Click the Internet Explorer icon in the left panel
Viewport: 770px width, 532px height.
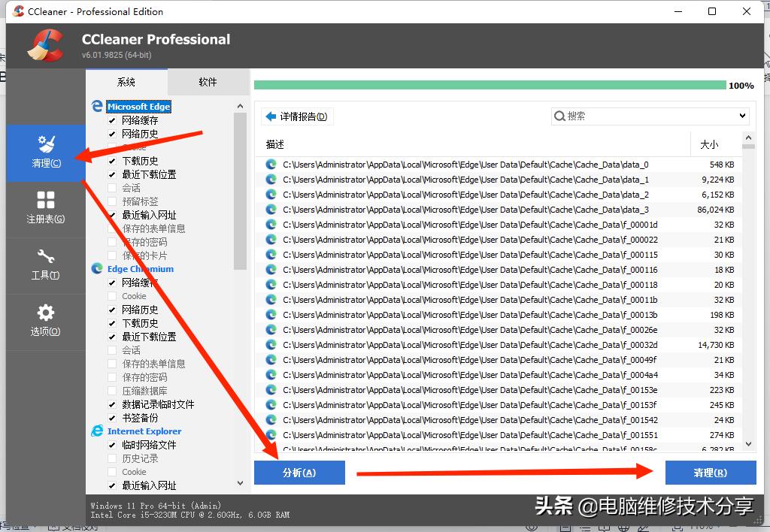(x=98, y=431)
